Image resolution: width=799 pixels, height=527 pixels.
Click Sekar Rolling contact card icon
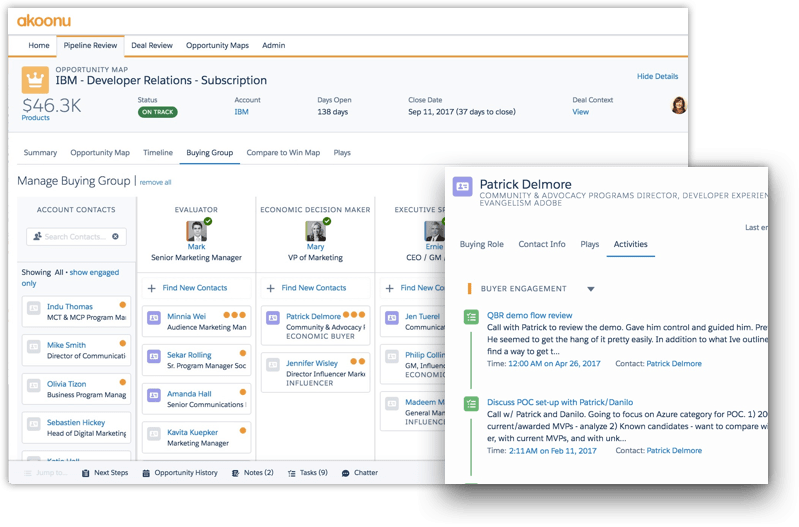[x=154, y=356]
